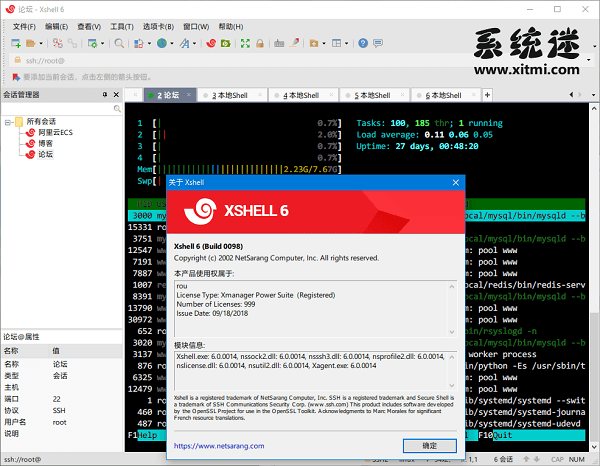Click the 确定 button

point(430,446)
